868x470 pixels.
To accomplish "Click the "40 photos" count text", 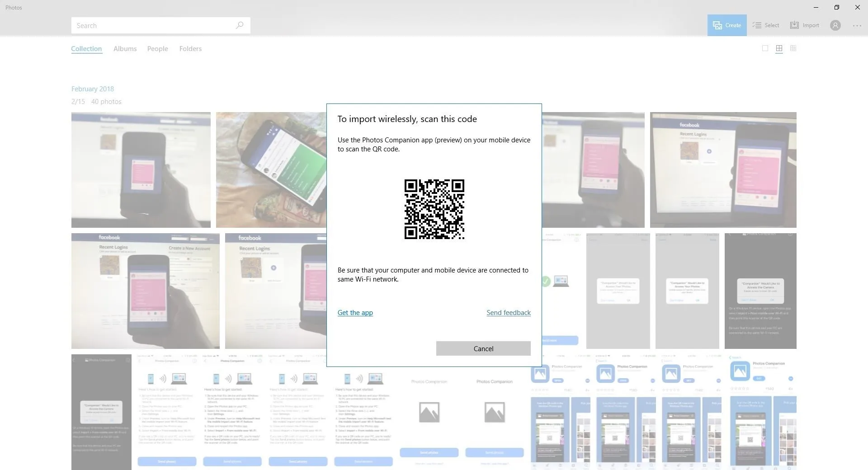I will click(106, 102).
